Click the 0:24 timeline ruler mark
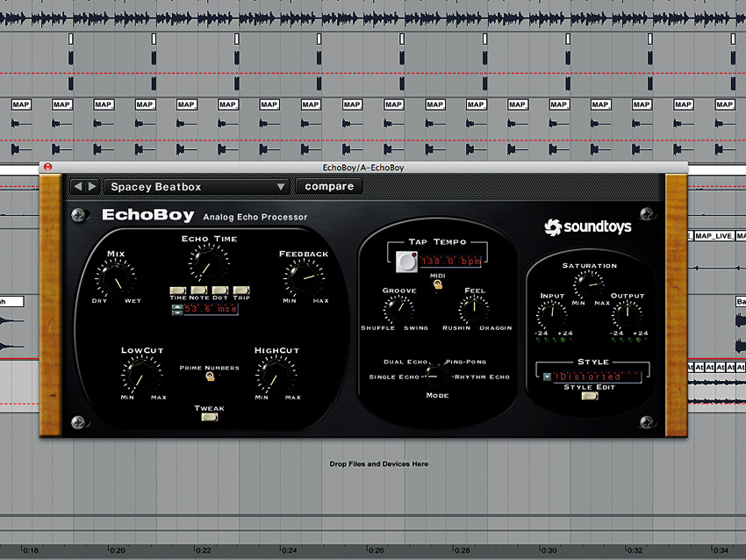The height and width of the screenshot is (560, 746). (x=289, y=550)
